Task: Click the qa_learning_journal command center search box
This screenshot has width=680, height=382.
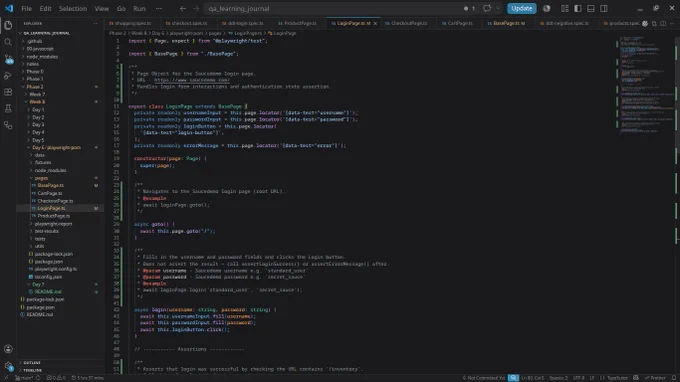Action: click(332, 8)
